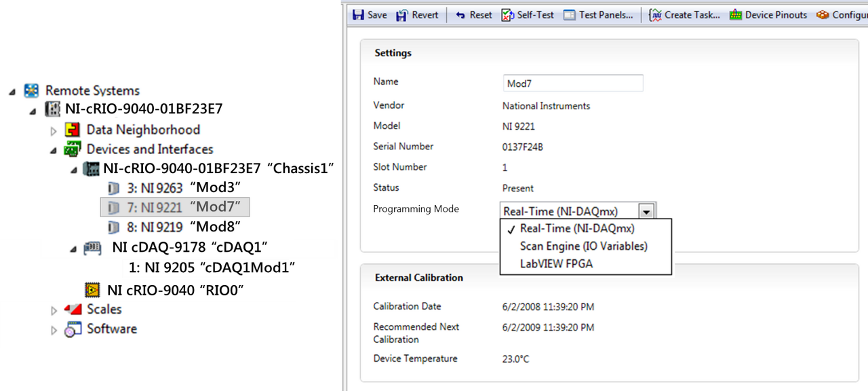The image size is (868, 391).
Task: Open the Programming Mode dropdown arrow
Action: pos(646,211)
